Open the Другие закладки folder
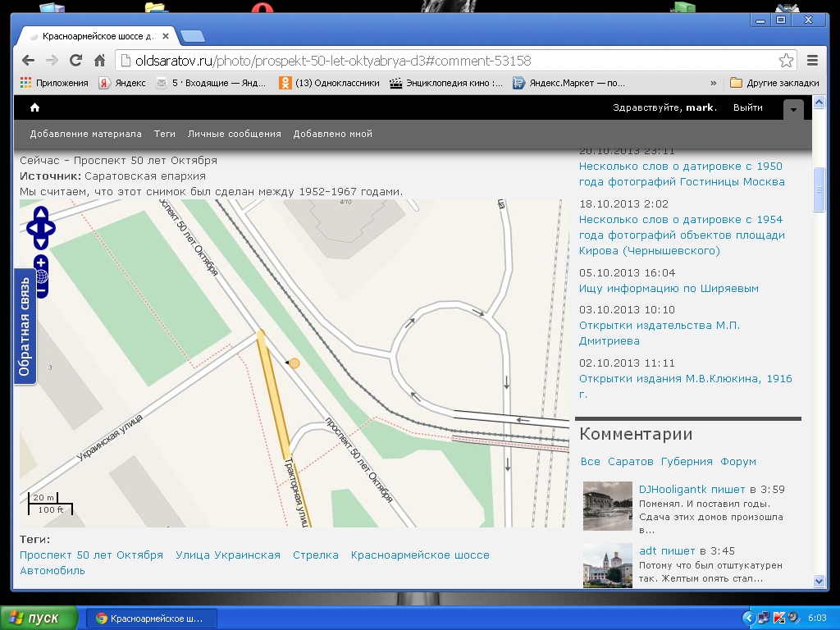Viewport: 840px width, 630px height. tap(774, 83)
